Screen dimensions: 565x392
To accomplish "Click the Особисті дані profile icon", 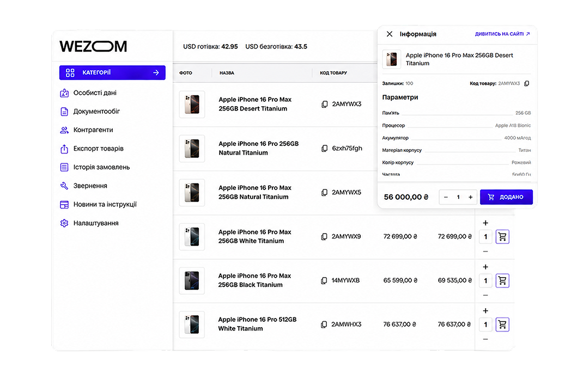I will 64,93.
